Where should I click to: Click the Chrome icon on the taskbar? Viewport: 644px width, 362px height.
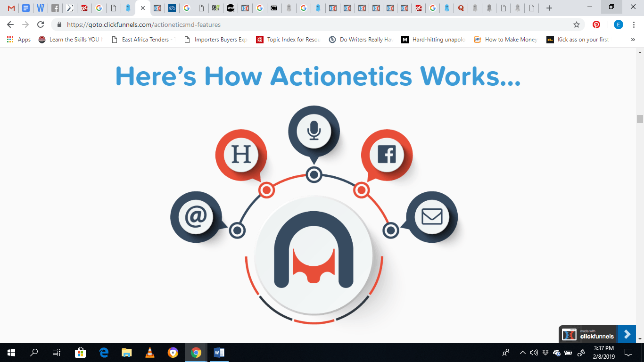click(196, 353)
